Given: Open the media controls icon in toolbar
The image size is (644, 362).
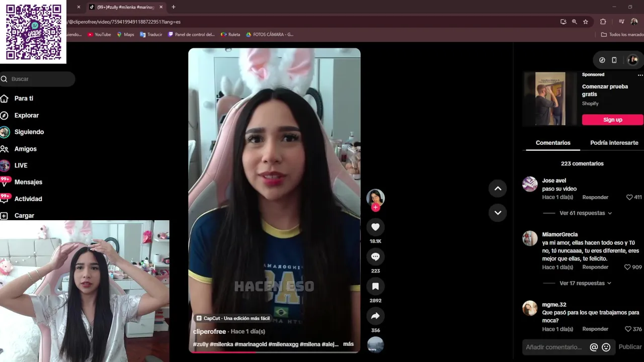Looking at the screenshot, I should click(x=621, y=22).
